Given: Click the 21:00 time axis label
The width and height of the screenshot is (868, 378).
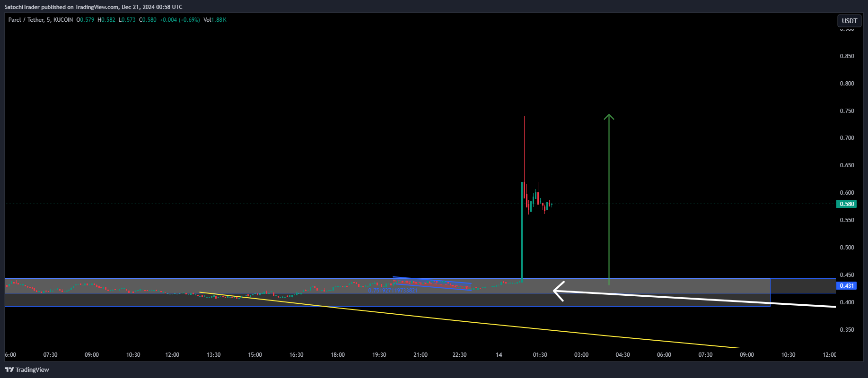Looking at the screenshot, I should coord(421,355).
